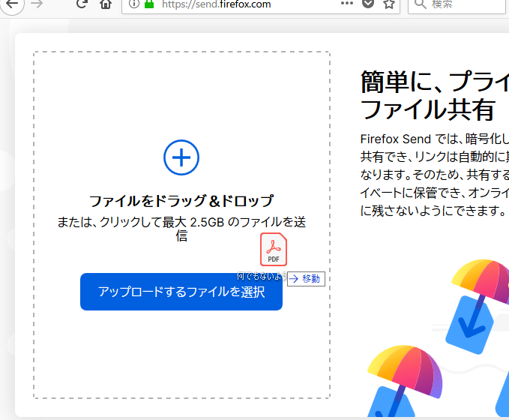Click ファイルをドラッグ＆ドロップ heading text
Image resolution: width=509 pixels, height=420 pixels.
pos(181,201)
